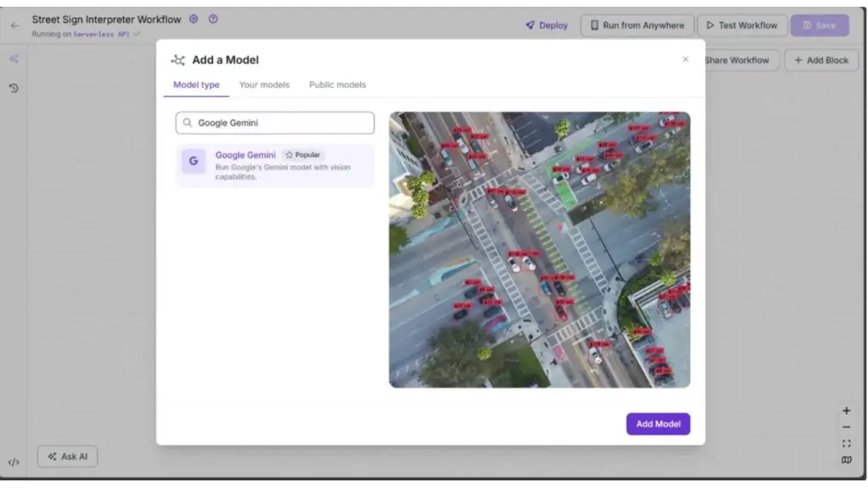Expand the Serverless API dropdown chevron

(136, 34)
